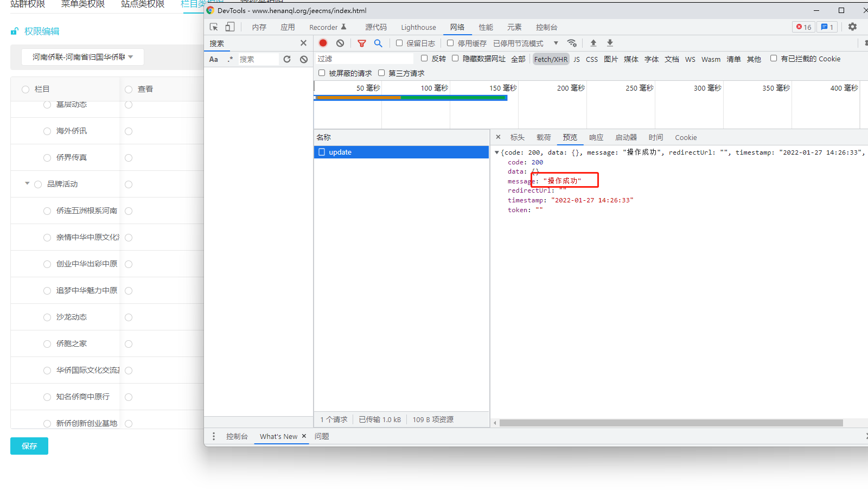
Task: Open network conditions wifi icon
Action: point(572,43)
